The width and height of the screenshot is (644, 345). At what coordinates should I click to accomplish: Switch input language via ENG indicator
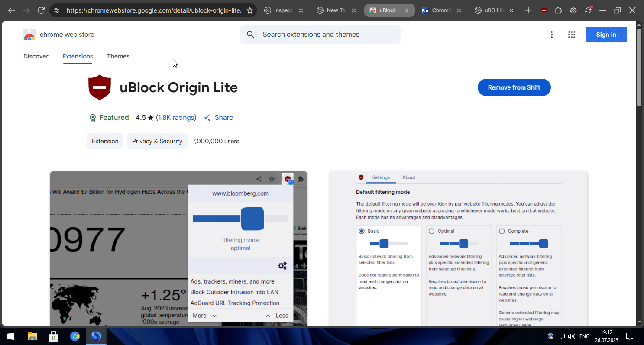[584, 336]
